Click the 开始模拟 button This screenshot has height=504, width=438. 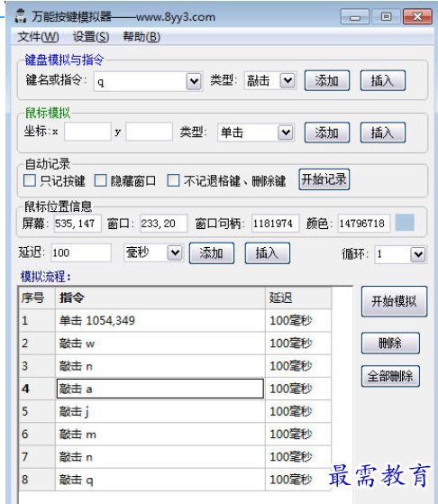tap(395, 301)
